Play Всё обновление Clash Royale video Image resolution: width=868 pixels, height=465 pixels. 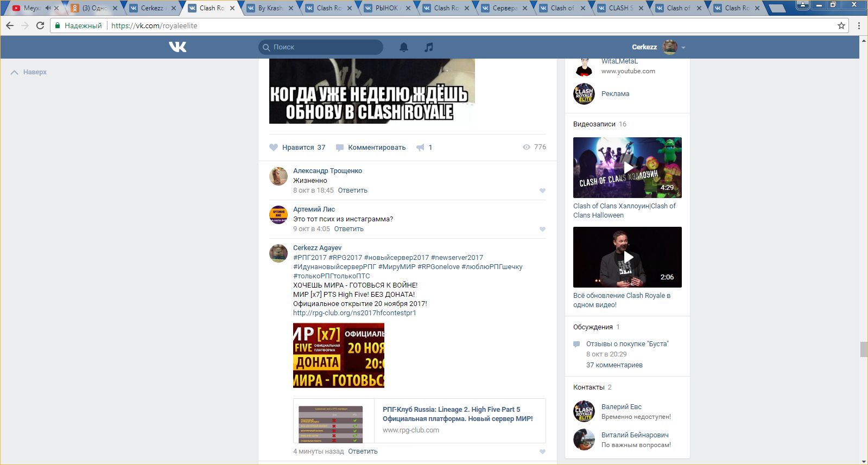[x=628, y=257]
